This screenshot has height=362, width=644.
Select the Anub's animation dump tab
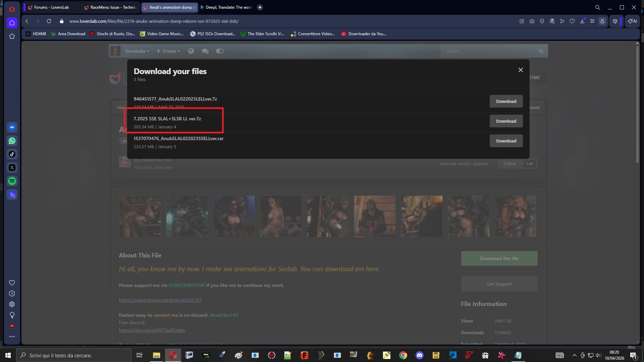point(169,7)
